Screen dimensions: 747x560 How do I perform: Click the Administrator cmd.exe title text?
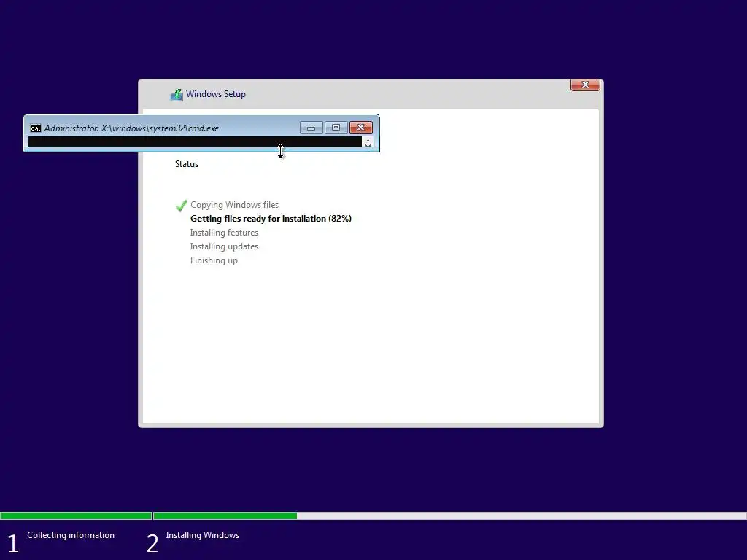tap(131, 128)
